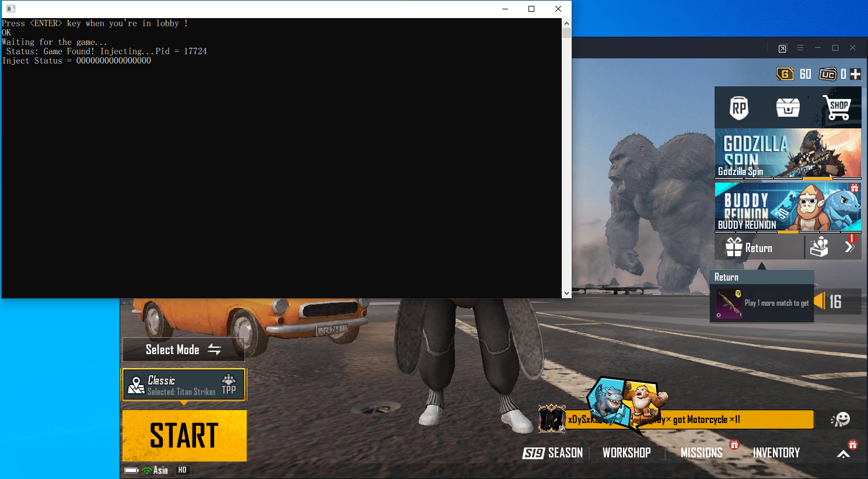Maximize the console window
Screen dimensions: 868x479
click(531, 9)
